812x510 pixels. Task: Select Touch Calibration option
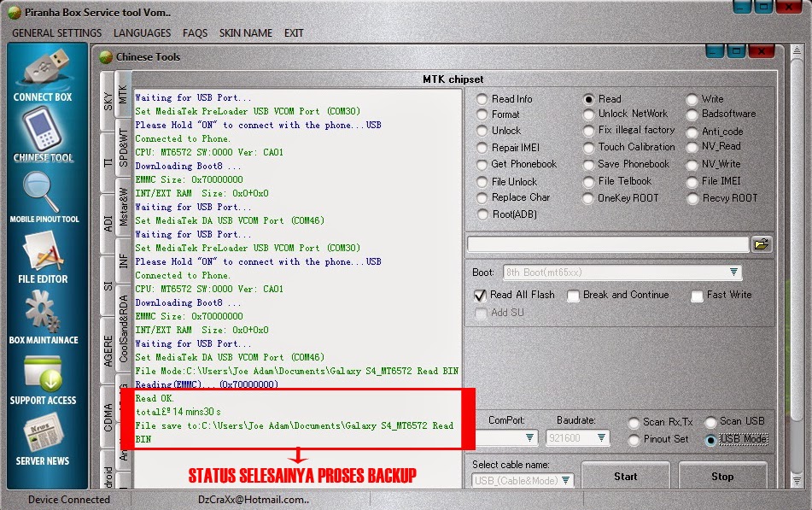589,148
